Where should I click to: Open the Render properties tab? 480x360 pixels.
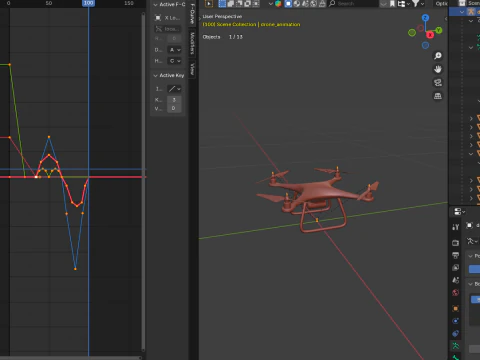[x=455, y=243]
